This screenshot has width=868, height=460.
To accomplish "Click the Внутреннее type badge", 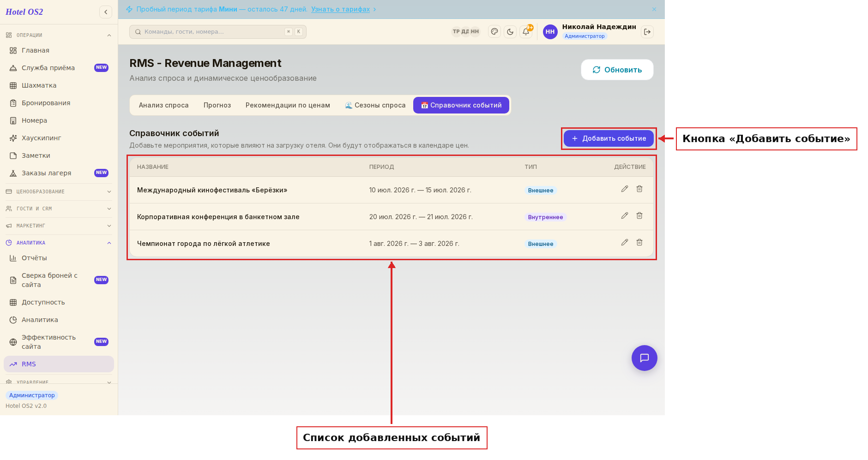I will coord(545,217).
